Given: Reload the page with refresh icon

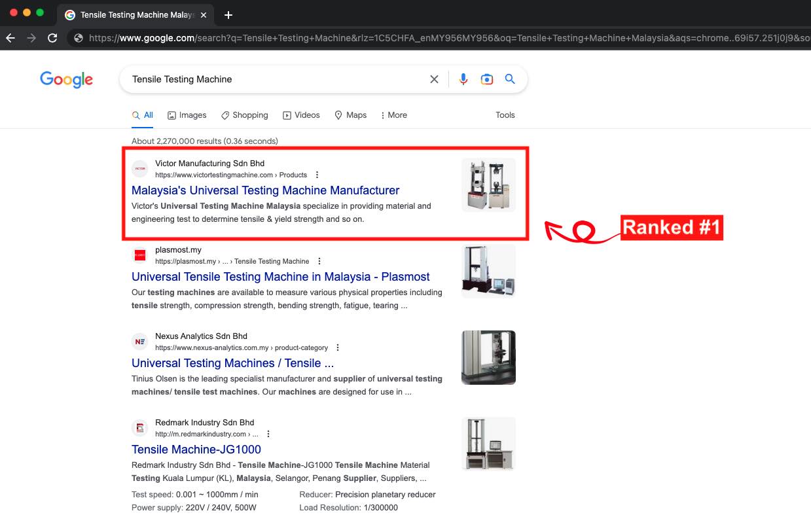Looking at the screenshot, I should click(x=52, y=38).
